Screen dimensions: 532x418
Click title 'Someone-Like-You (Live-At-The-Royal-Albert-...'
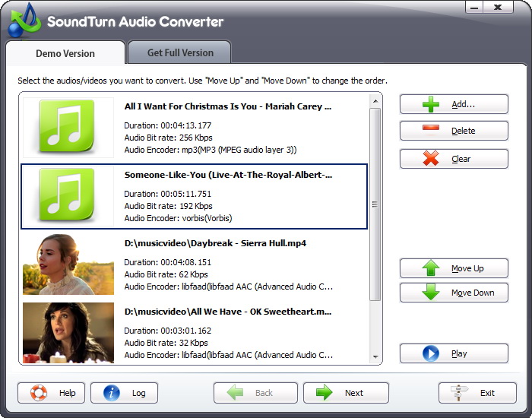pyautogui.click(x=228, y=175)
